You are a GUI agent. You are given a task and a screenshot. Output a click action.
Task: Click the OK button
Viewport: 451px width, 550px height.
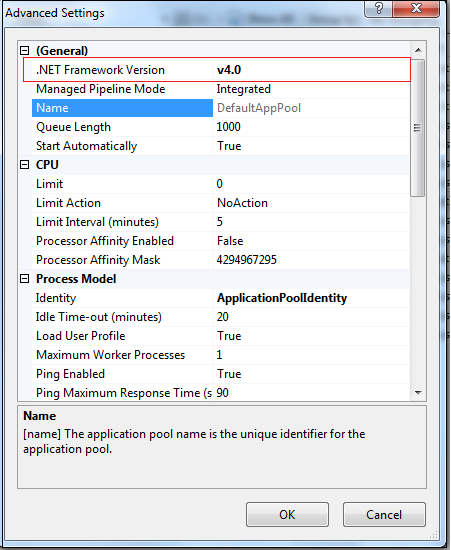(x=287, y=515)
